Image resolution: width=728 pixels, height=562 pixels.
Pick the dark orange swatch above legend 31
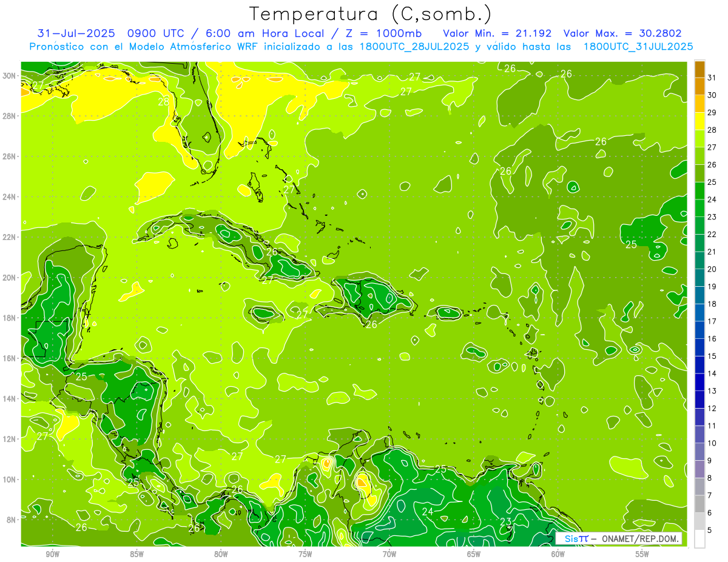699,69
